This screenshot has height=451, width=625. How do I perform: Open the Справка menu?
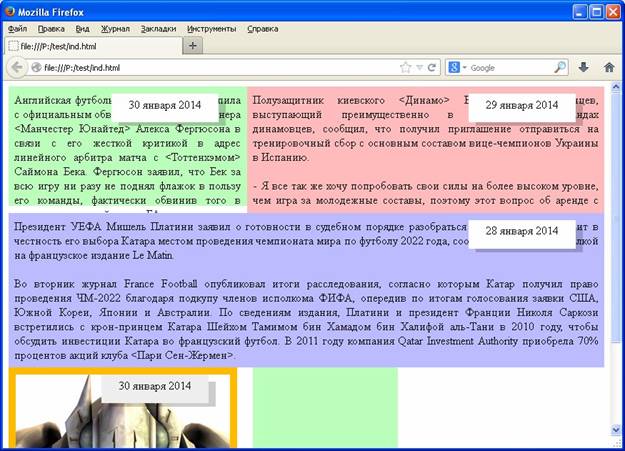coord(262,29)
